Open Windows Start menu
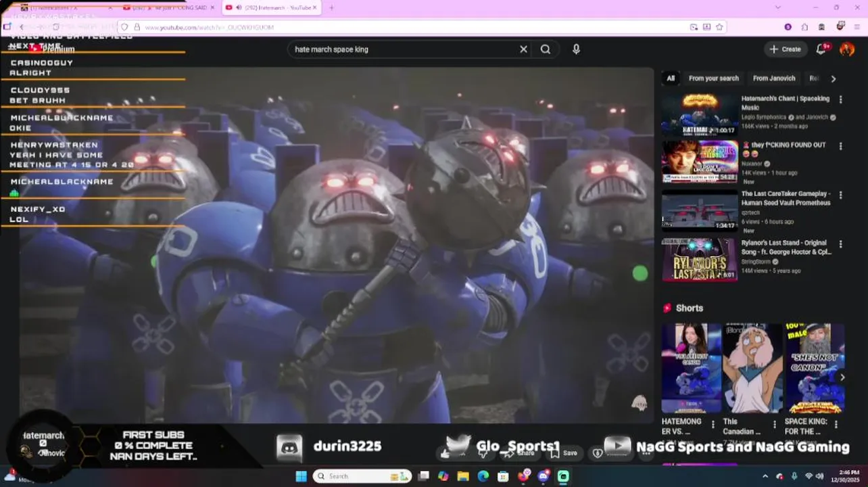This screenshot has height=487, width=868. (301, 476)
